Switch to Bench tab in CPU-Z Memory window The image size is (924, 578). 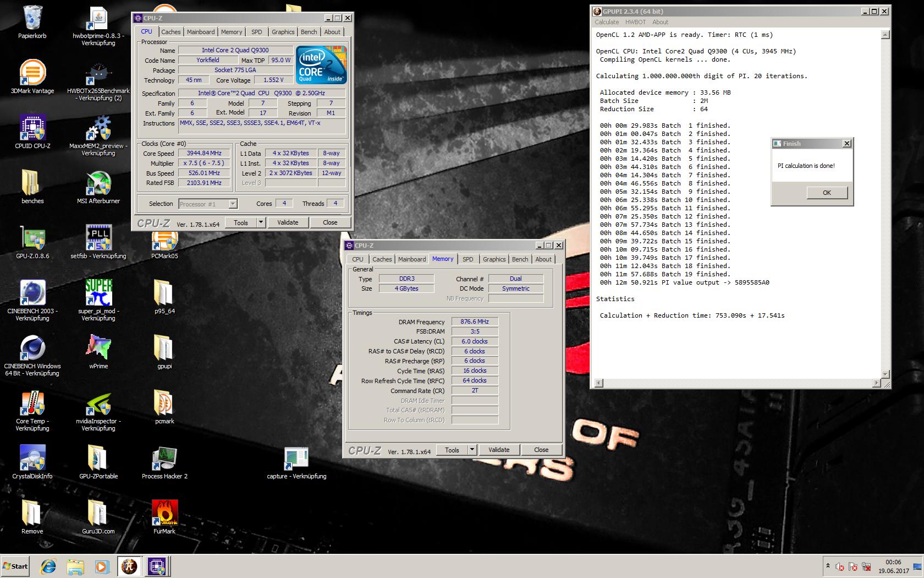click(x=520, y=259)
